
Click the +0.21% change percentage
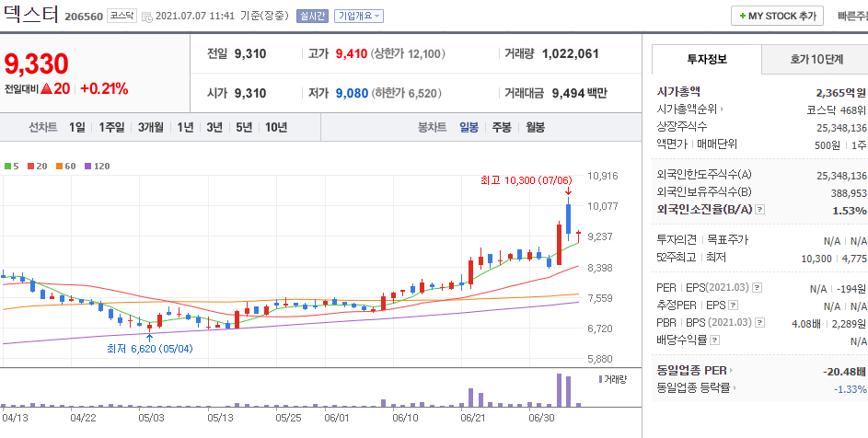tap(104, 88)
